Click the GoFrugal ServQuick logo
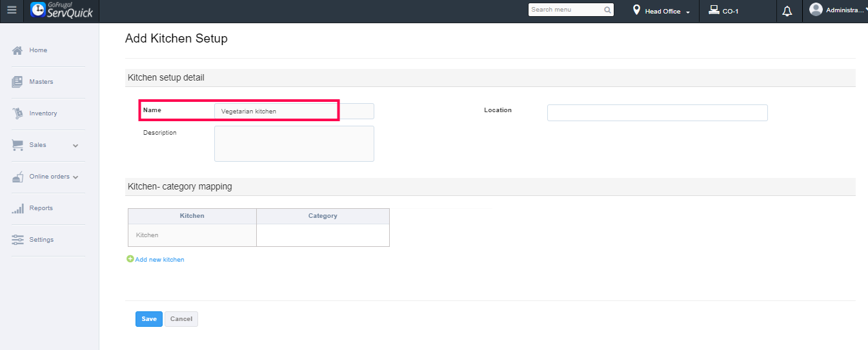This screenshot has width=868, height=350. (x=62, y=10)
